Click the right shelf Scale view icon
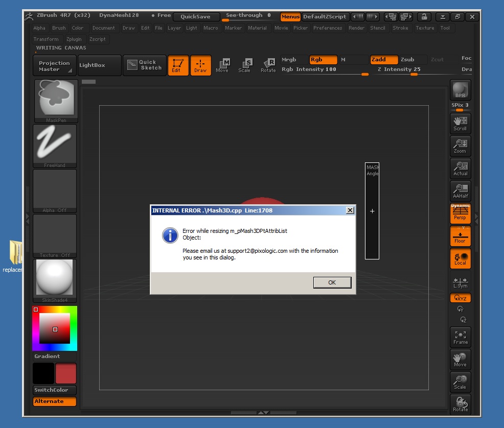This screenshot has width=504, height=428. coord(460,382)
